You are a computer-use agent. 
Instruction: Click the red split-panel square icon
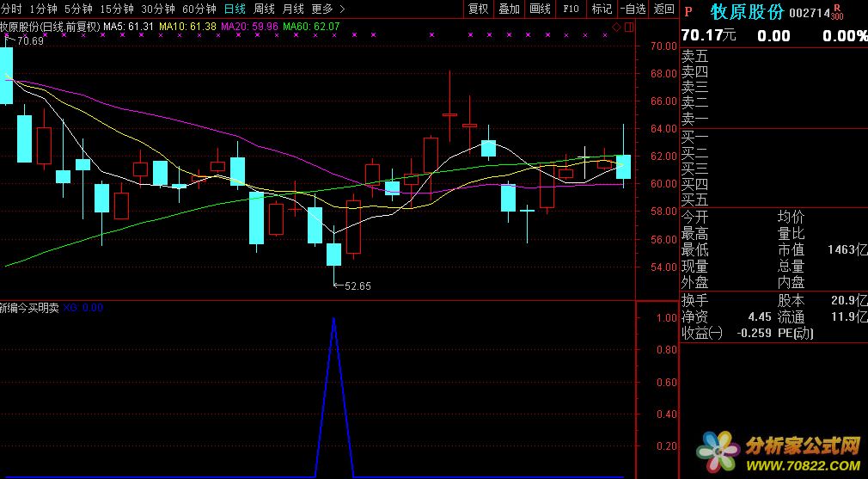pyautogui.click(x=629, y=27)
